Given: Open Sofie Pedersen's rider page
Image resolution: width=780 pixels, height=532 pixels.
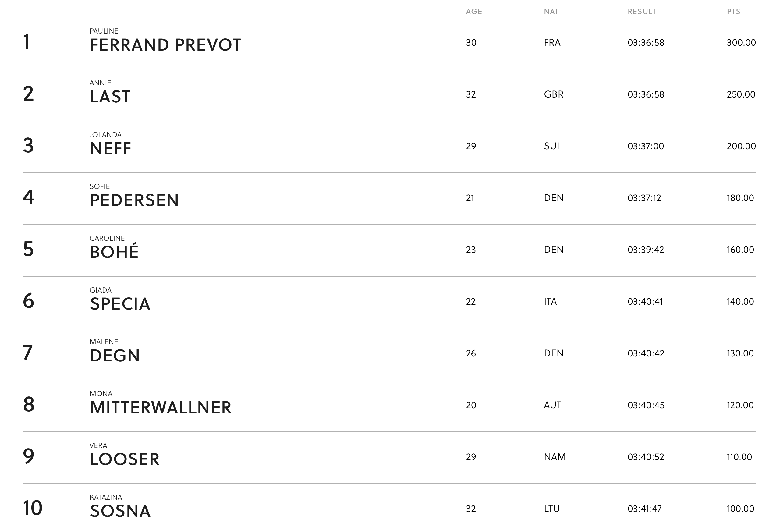Looking at the screenshot, I should [x=134, y=200].
